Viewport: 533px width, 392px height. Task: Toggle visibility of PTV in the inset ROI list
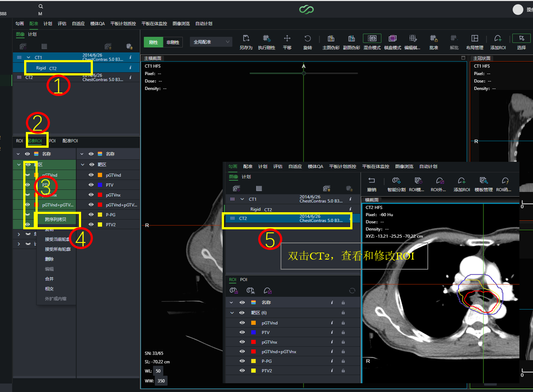pos(242,332)
